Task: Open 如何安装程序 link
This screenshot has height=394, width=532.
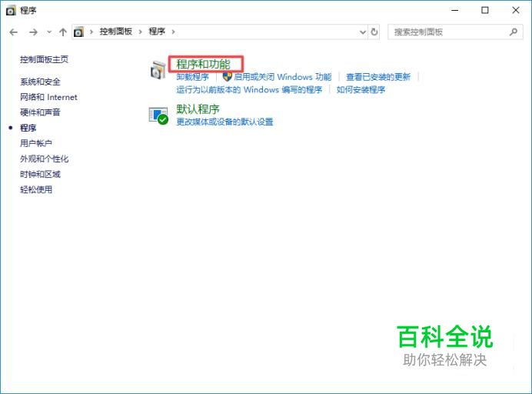Action: click(x=361, y=90)
